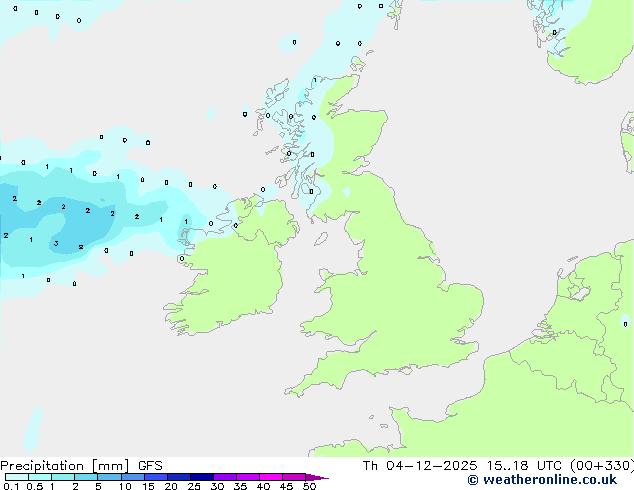Click the '15..18 UTC' time range
Screen dimensions: 634x490
pyautogui.click(x=524, y=466)
